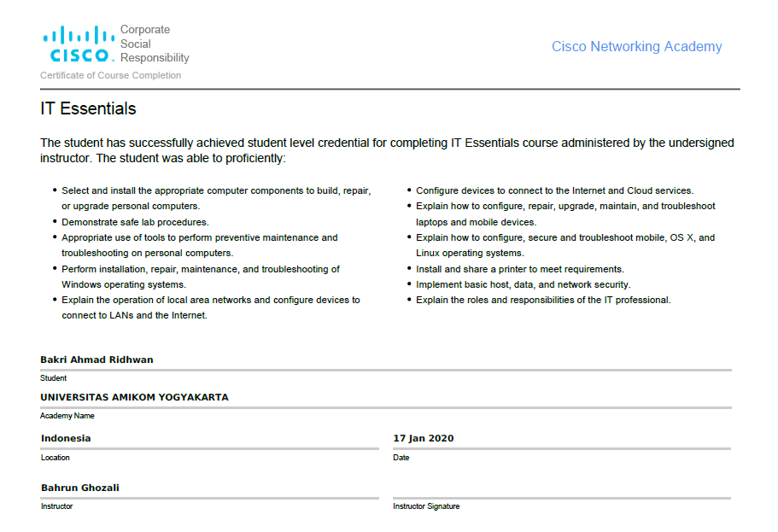Image resolution: width=778 pixels, height=532 pixels.
Task: Select the Indonesia location field
Action: click(x=66, y=438)
